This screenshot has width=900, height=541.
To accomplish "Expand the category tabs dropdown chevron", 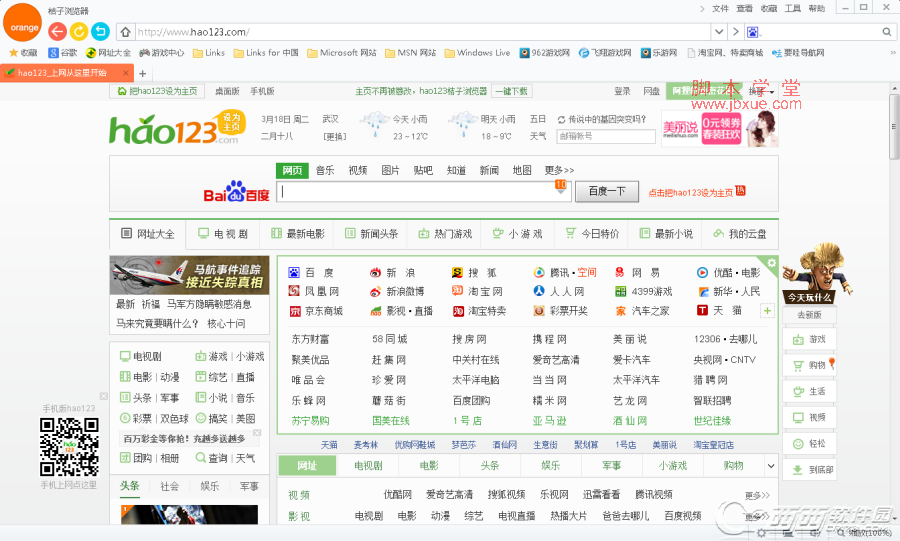I will click(x=771, y=466).
